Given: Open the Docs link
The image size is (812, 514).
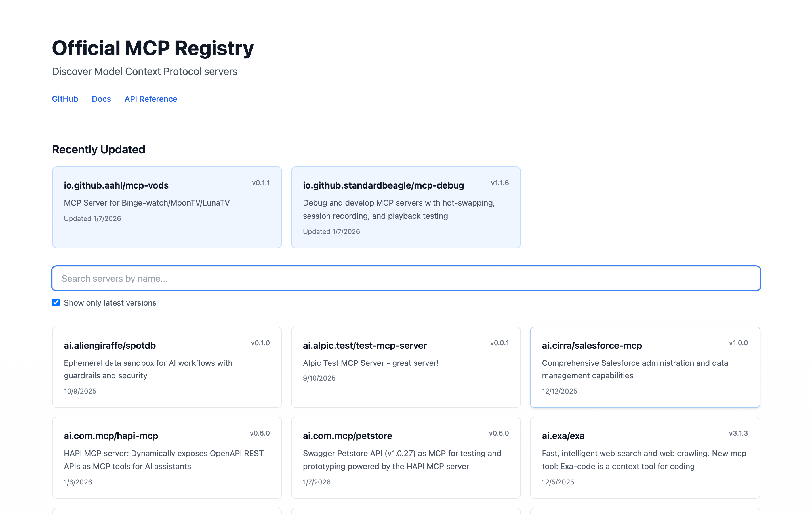Looking at the screenshot, I should 101,99.
